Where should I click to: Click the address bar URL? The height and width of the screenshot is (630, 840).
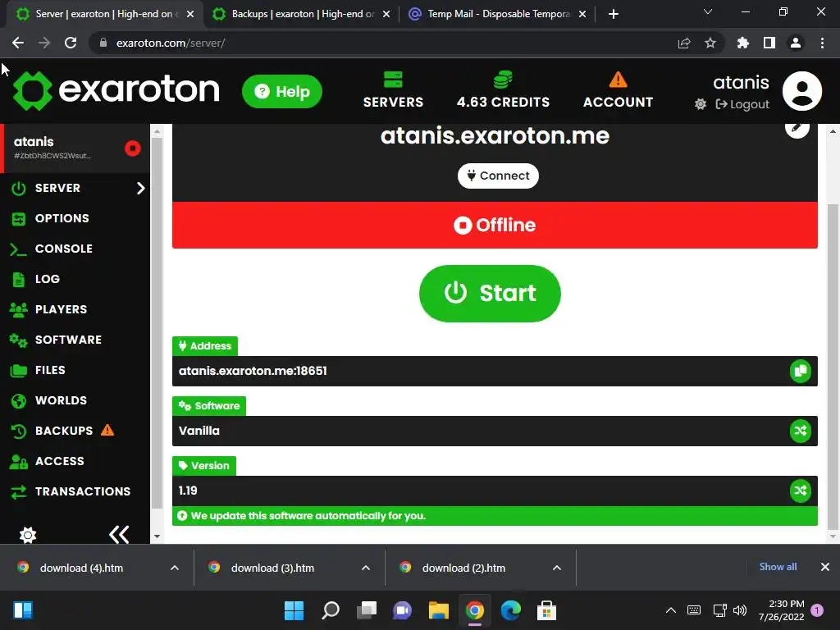coord(171,43)
